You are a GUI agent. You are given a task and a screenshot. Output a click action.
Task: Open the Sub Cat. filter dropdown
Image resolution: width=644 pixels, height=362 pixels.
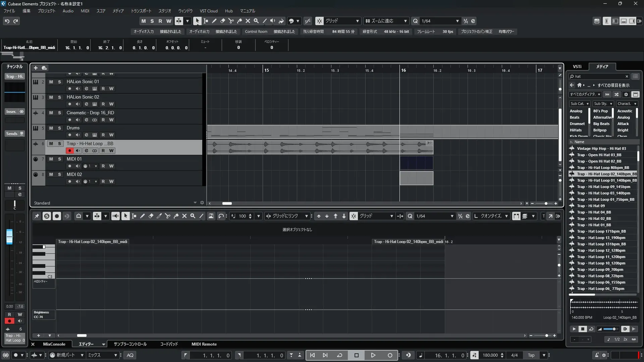click(579, 104)
